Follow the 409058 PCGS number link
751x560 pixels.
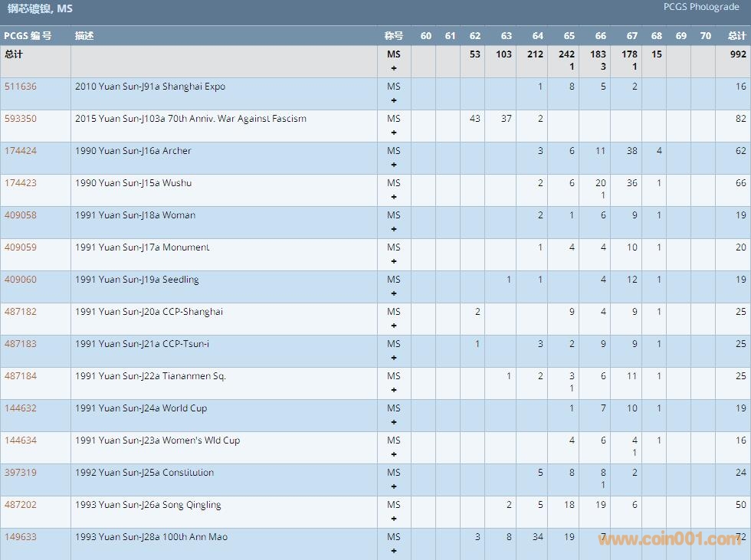21,215
